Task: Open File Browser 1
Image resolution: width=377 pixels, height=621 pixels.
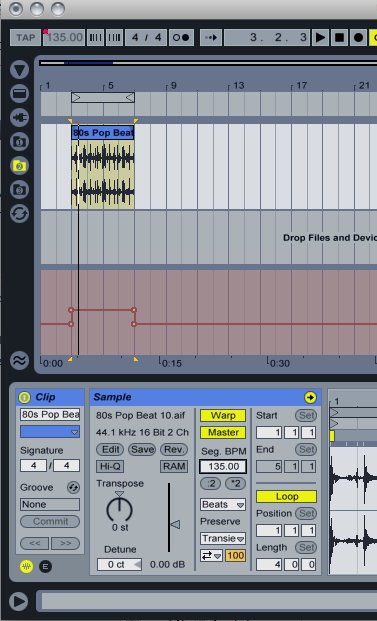Action: coord(19,142)
